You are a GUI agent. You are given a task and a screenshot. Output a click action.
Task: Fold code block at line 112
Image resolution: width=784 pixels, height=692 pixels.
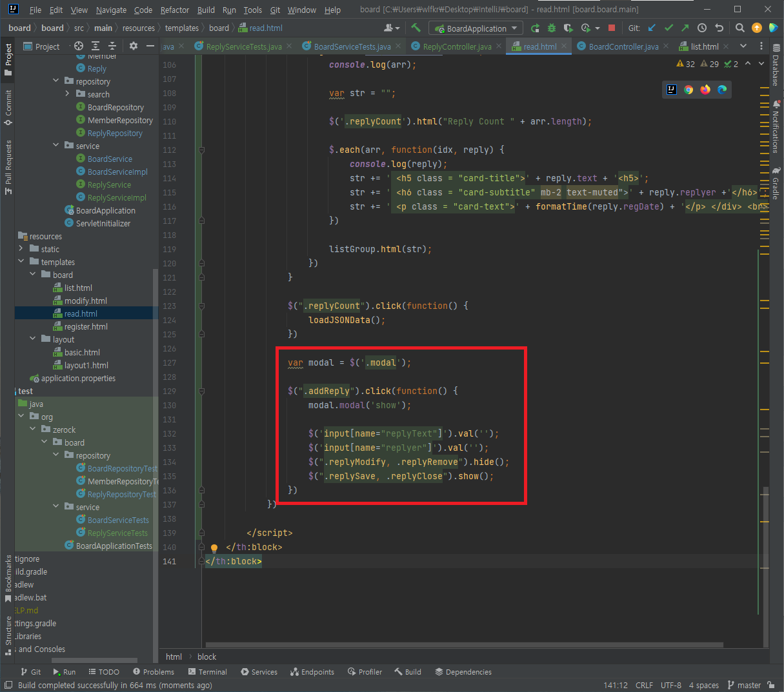point(201,150)
